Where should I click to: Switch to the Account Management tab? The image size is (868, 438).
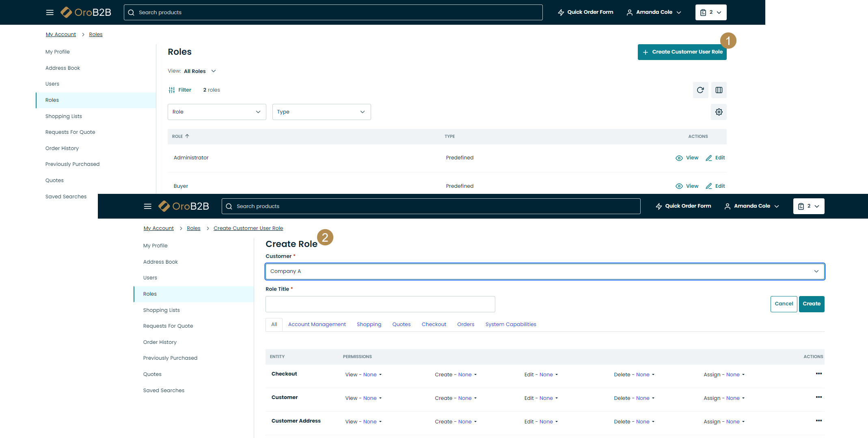point(317,324)
